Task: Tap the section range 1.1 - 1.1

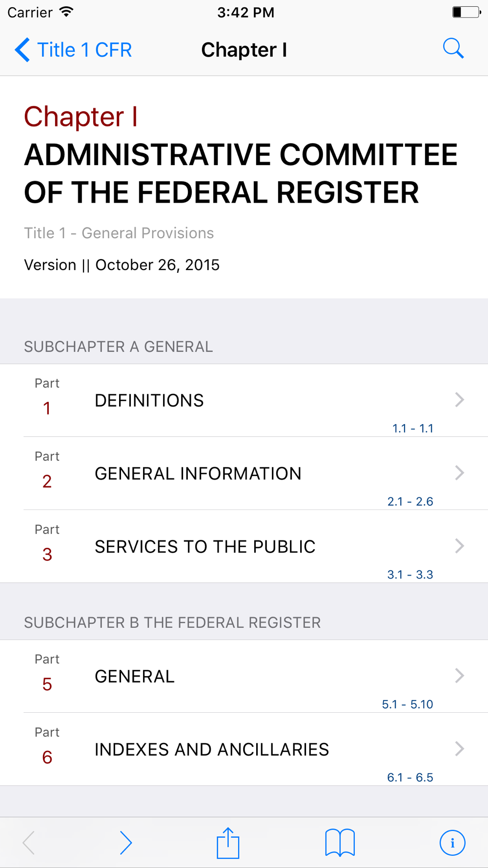Action: tap(413, 428)
